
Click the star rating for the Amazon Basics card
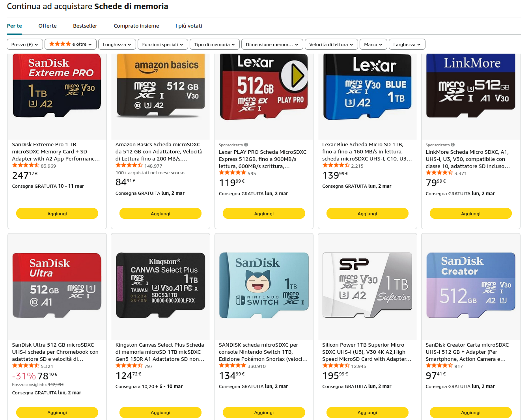129,166
